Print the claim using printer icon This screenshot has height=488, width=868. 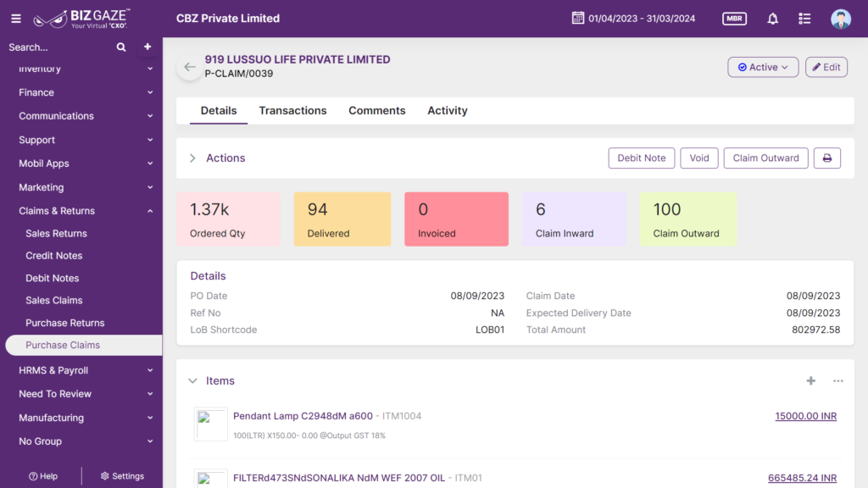[827, 158]
